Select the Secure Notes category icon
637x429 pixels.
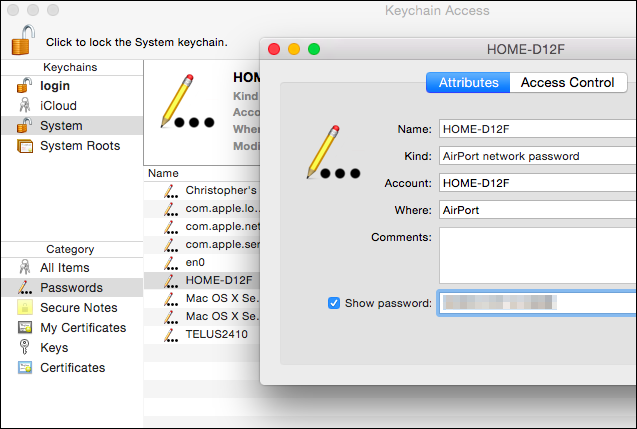(25, 308)
